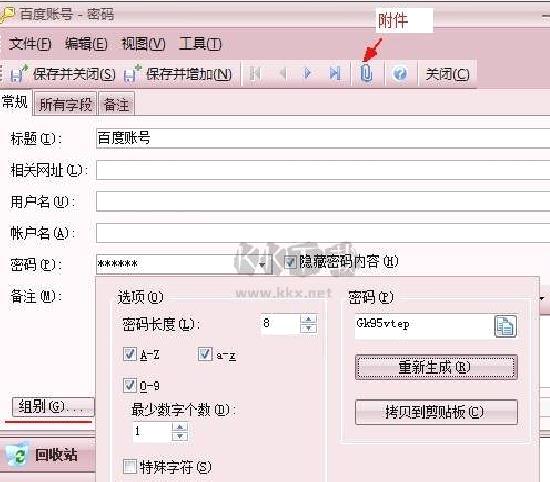Image resolution: width=550 pixels, height=482 pixels.
Task: Open attachments with the paperclip icon
Action: click(366, 73)
